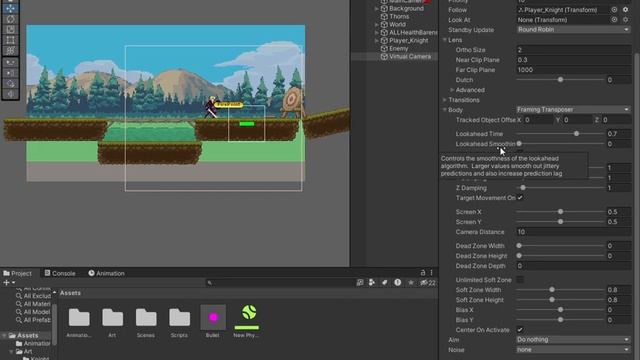
Task: Click the gear icon next to Follow field
Action: [625, 10]
